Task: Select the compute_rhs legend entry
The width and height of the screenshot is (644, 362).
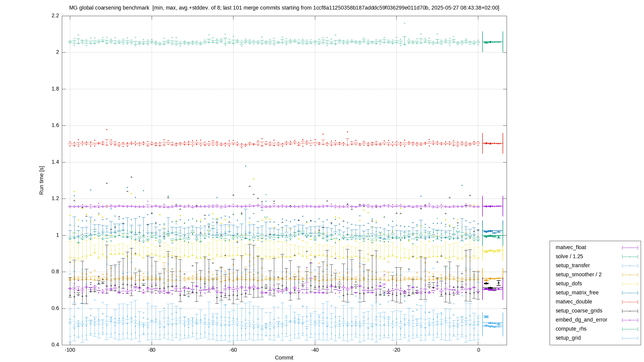Action: coord(597,329)
